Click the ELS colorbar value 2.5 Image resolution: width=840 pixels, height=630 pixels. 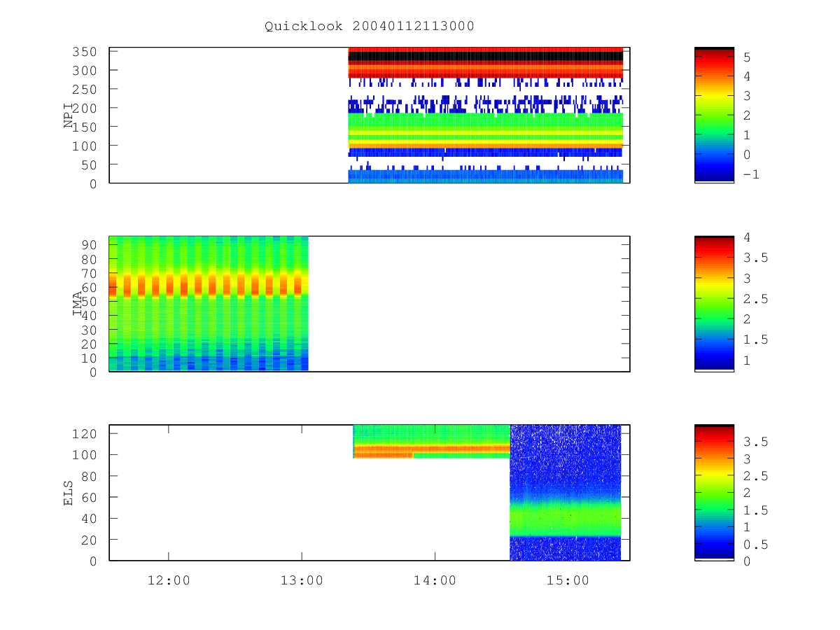pos(755,476)
